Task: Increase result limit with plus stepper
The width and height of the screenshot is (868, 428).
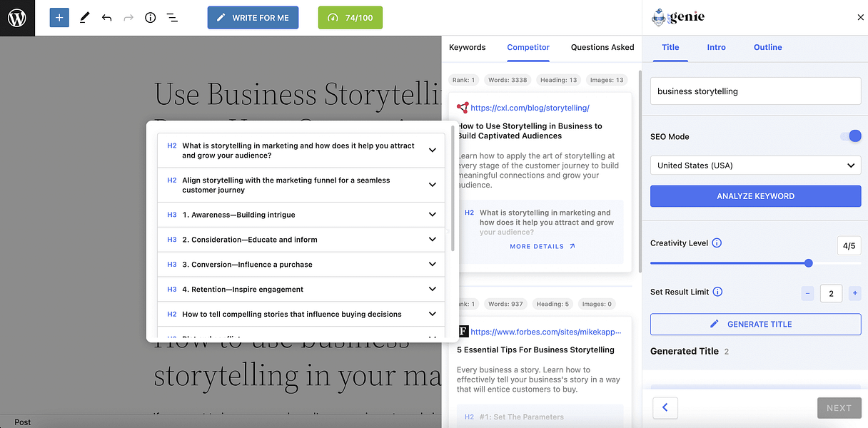Action: tap(854, 293)
